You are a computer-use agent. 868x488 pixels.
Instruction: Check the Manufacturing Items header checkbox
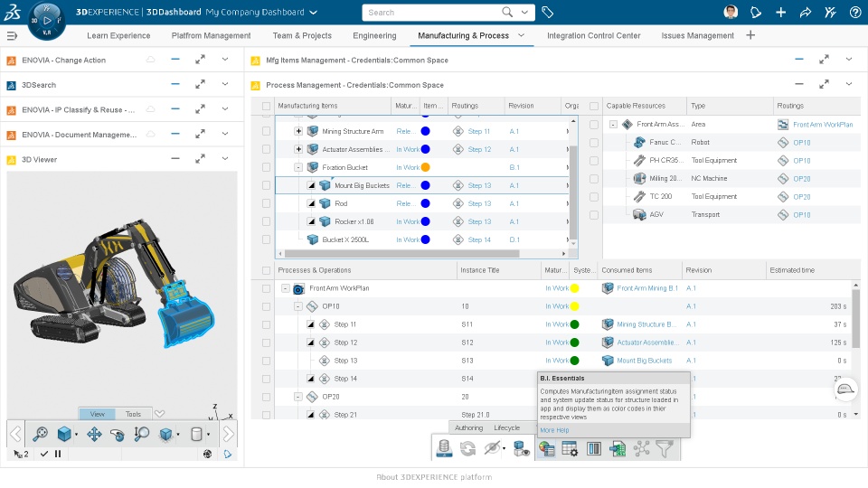tap(266, 106)
